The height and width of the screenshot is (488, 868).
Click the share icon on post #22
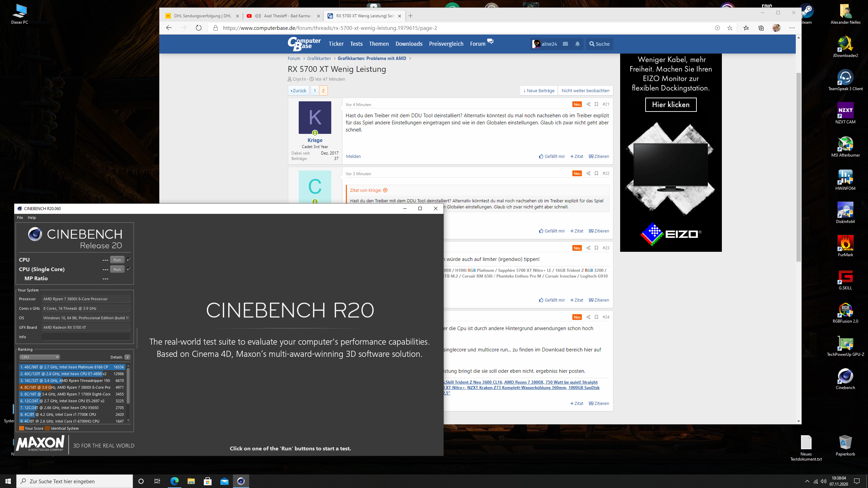coord(588,174)
